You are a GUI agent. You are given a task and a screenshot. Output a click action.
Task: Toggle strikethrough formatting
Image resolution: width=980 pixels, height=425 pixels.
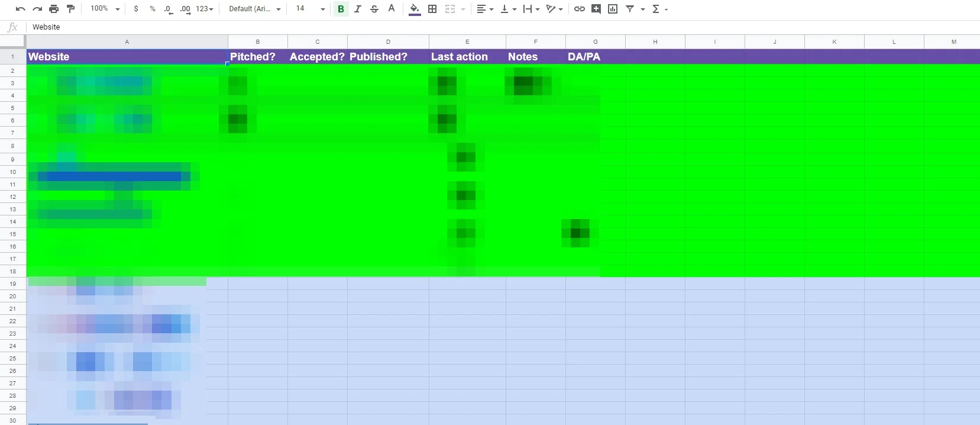click(x=374, y=9)
